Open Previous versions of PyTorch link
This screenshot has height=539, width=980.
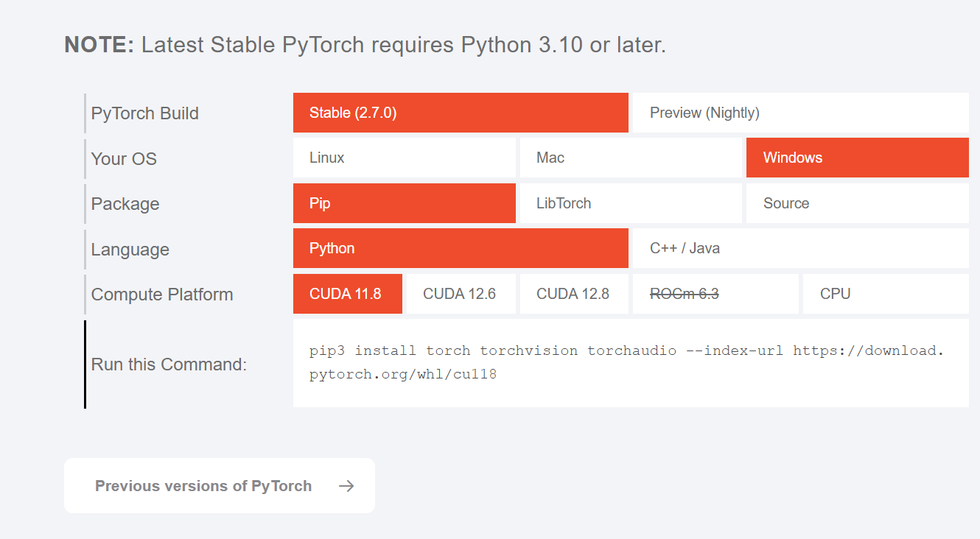pos(203,486)
